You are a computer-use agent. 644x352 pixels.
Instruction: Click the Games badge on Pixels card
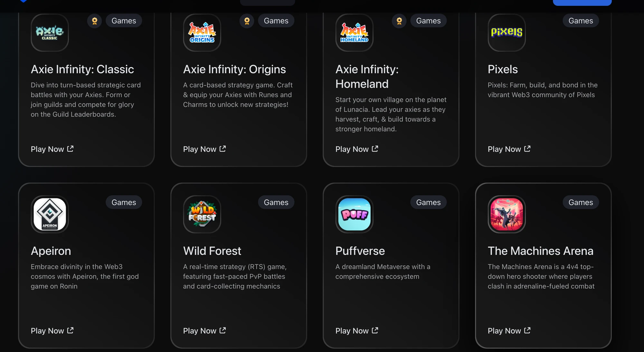coord(581,20)
